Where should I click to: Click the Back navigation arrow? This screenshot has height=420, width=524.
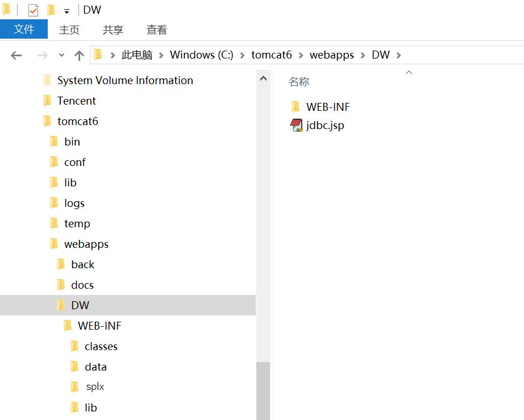[16, 55]
